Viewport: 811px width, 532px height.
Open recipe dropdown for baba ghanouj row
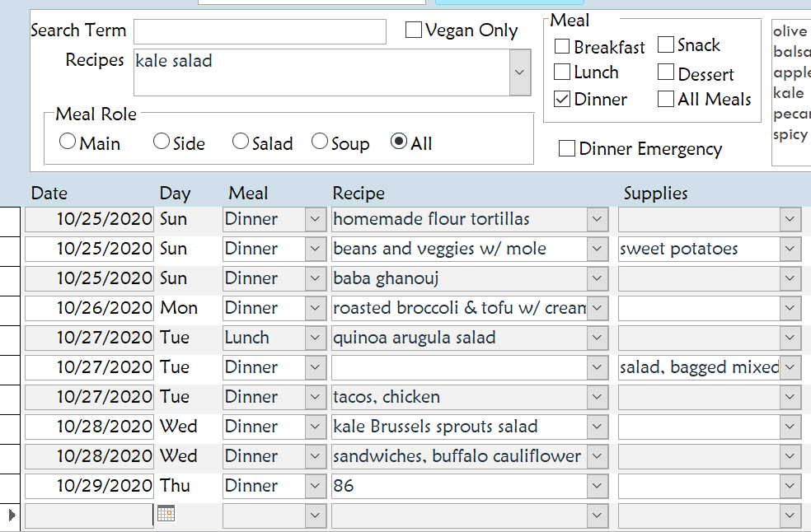tap(598, 278)
